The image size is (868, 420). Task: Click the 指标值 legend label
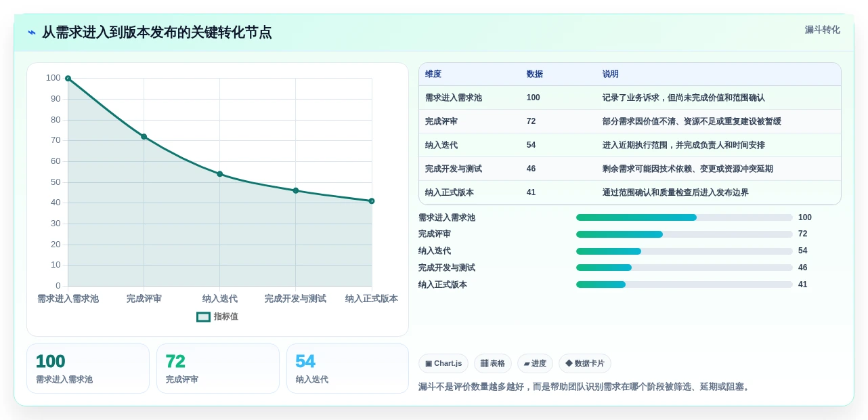[225, 316]
